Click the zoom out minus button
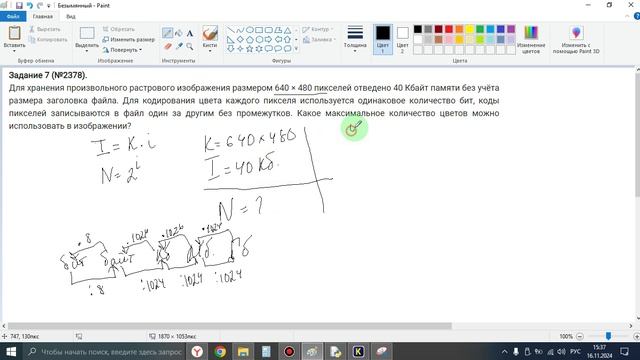Viewport: 640px width, 360px height. 579,336
